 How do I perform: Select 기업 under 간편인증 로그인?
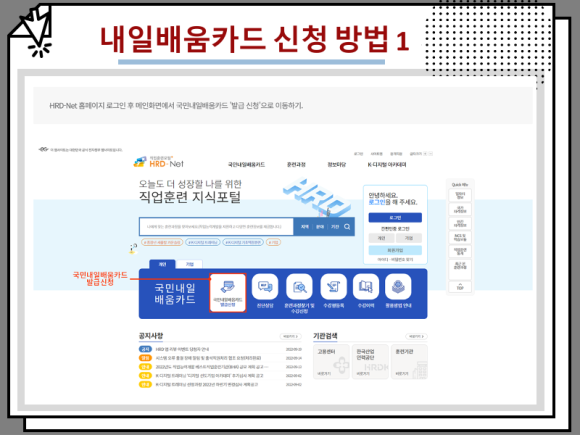pos(409,238)
